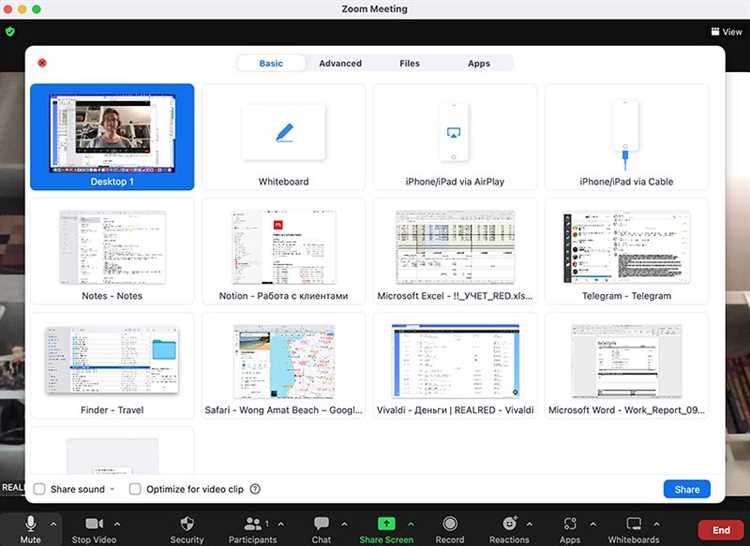
Task: Expand arrow next to Participants
Action: tap(281, 524)
